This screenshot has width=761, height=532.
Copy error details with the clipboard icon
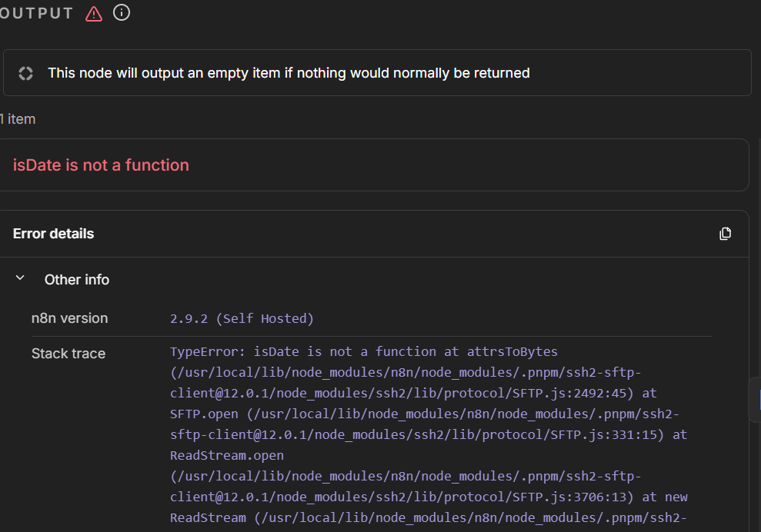pyautogui.click(x=725, y=234)
